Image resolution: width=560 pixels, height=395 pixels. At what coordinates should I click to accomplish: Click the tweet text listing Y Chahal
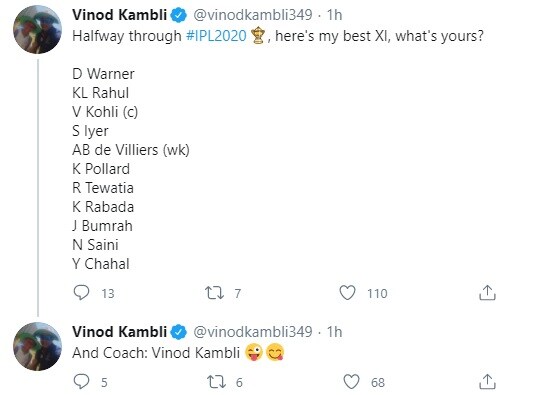pos(101,264)
